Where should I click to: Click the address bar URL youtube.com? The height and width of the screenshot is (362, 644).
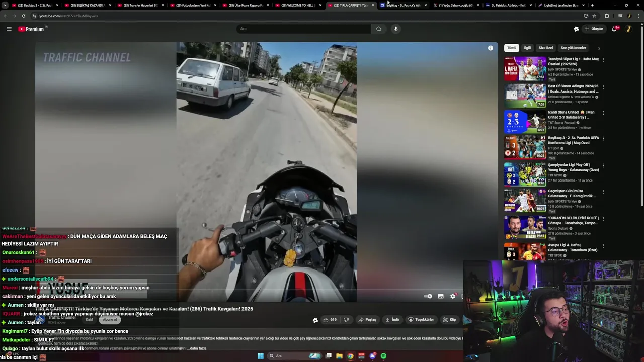[68, 16]
